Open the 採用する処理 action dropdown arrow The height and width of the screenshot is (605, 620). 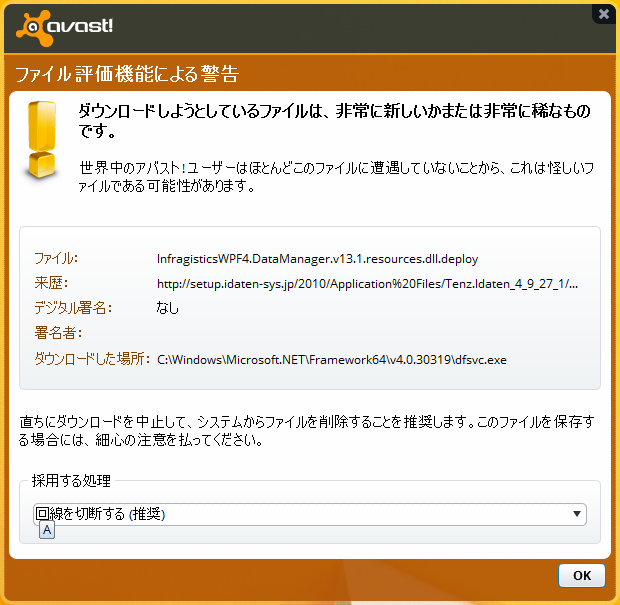(x=576, y=514)
